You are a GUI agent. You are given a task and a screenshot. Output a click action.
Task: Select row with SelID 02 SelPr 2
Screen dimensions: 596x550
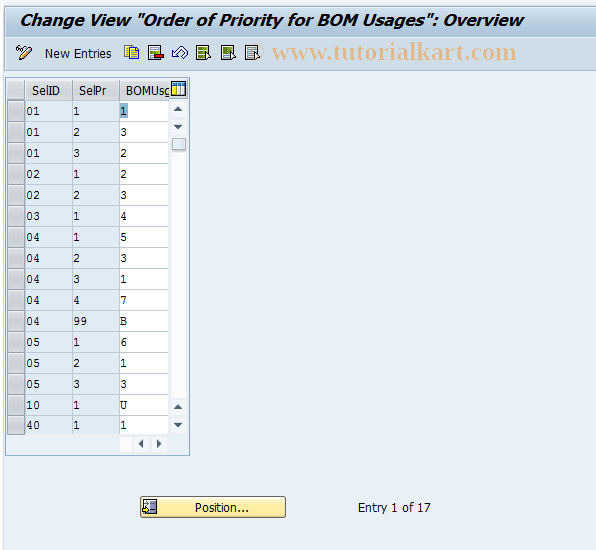[x=16, y=195]
